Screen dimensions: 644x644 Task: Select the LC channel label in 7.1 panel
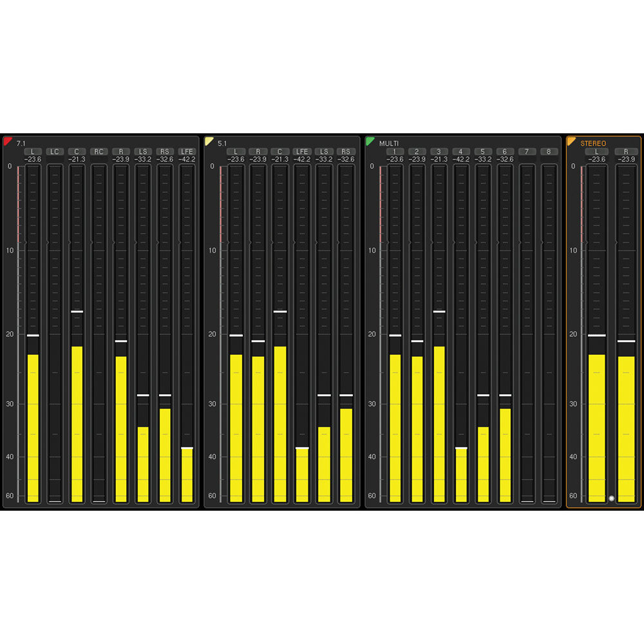[55, 152]
